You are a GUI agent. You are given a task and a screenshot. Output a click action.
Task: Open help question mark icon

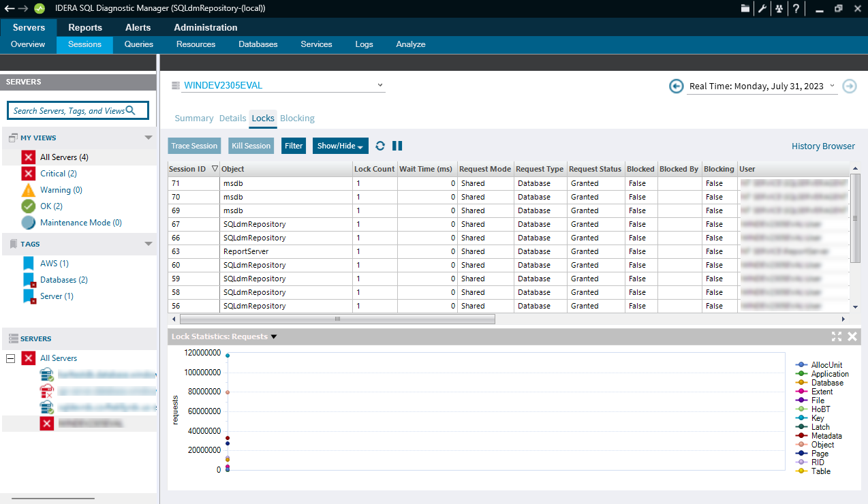click(x=795, y=9)
